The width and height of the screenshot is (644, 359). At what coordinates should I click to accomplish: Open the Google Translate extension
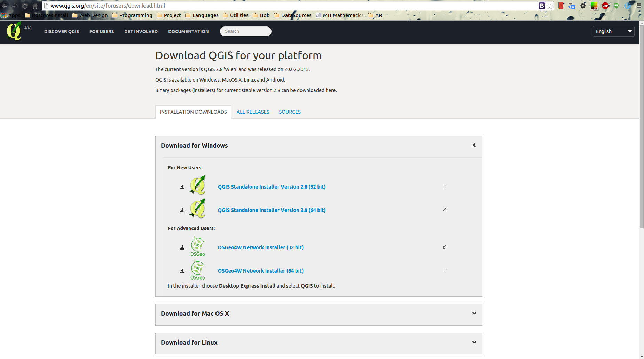(572, 6)
